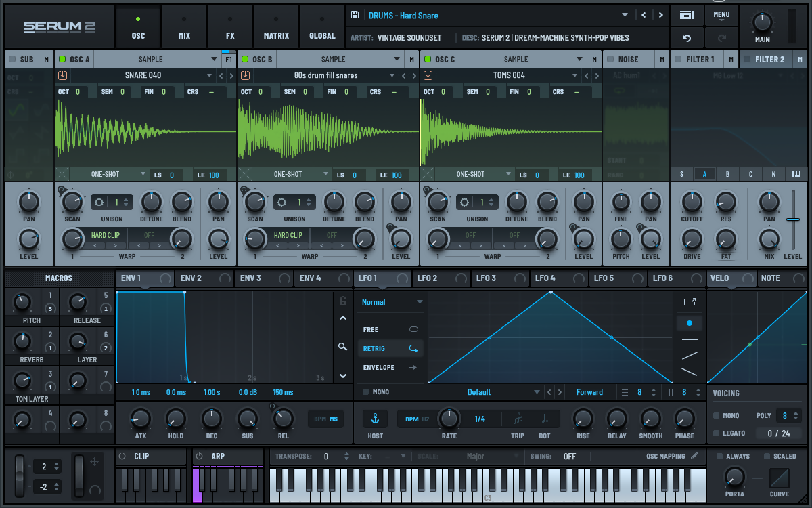Image resolution: width=812 pixels, height=508 pixels.
Task: Click the TRANSPOSE value field
Action: (x=326, y=457)
